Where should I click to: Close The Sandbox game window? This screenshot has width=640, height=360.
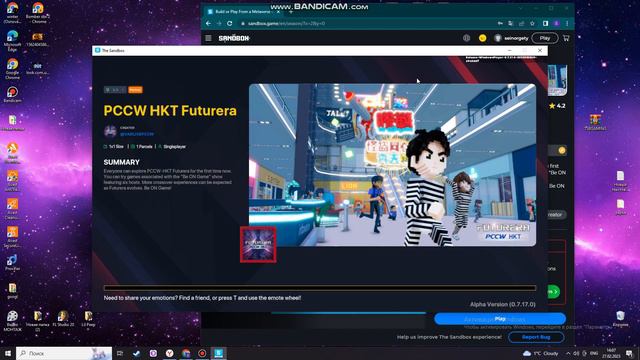(540, 50)
